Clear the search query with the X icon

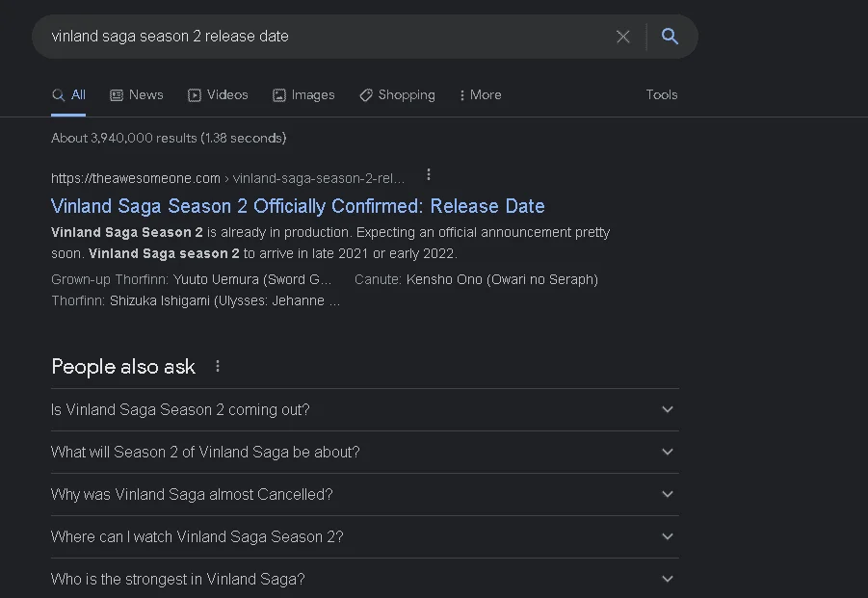click(x=622, y=37)
